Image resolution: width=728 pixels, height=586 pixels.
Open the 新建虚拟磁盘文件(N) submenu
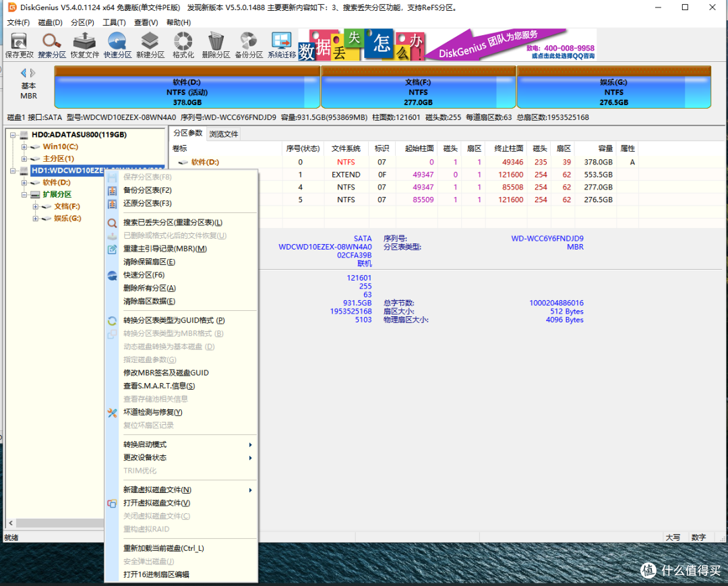(181, 490)
